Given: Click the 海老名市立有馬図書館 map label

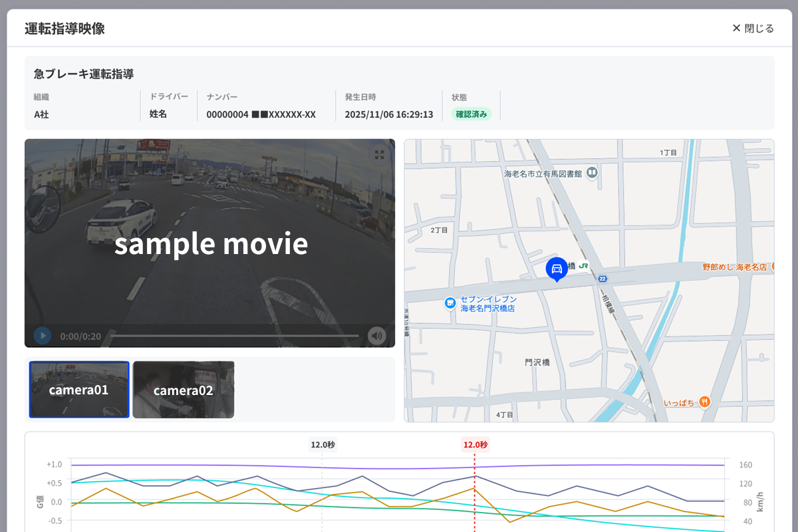Looking at the screenshot, I should coord(543,174).
